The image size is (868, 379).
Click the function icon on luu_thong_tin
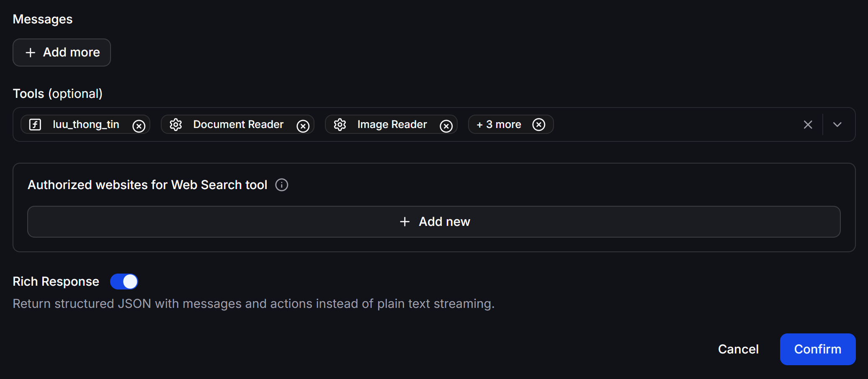[x=35, y=124]
